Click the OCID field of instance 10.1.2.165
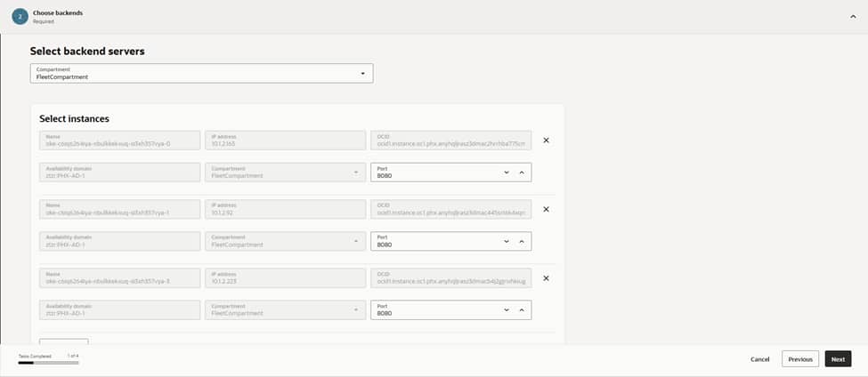Screen dimensions: 868x377 (451, 140)
